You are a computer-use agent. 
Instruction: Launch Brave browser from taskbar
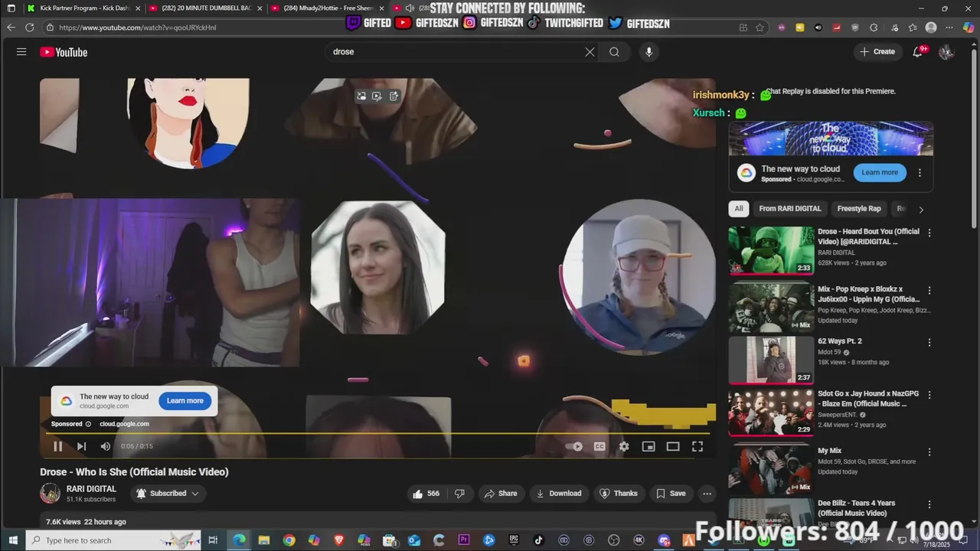coord(338,540)
